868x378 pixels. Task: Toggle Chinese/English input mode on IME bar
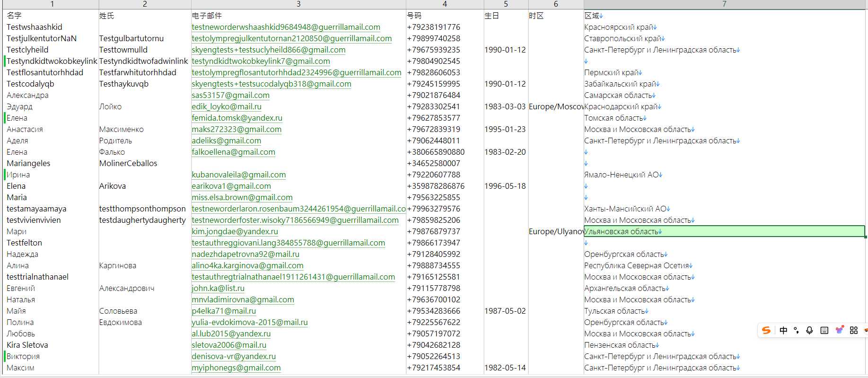tap(783, 330)
